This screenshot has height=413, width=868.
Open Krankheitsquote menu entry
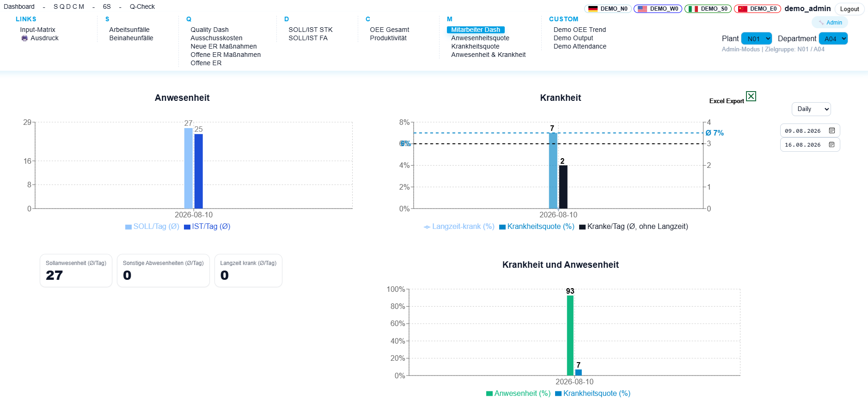pyautogui.click(x=475, y=46)
